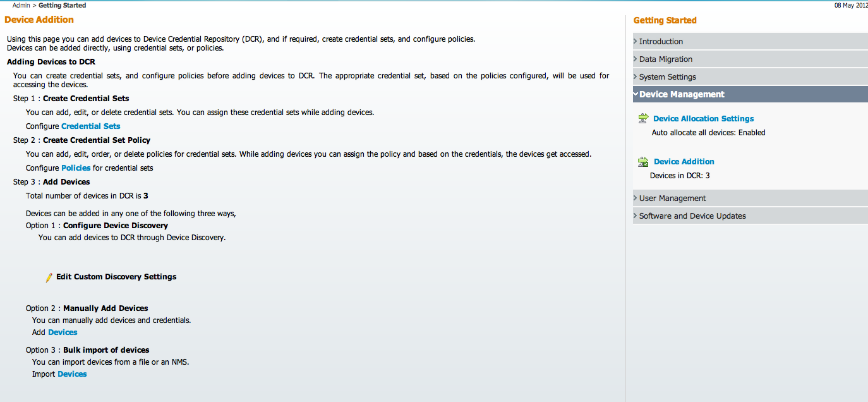Click Devices link under Bulk import

click(x=72, y=374)
